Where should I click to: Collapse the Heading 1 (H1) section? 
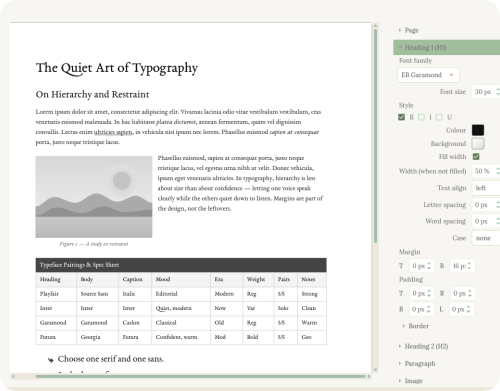pyautogui.click(x=446, y=47)
